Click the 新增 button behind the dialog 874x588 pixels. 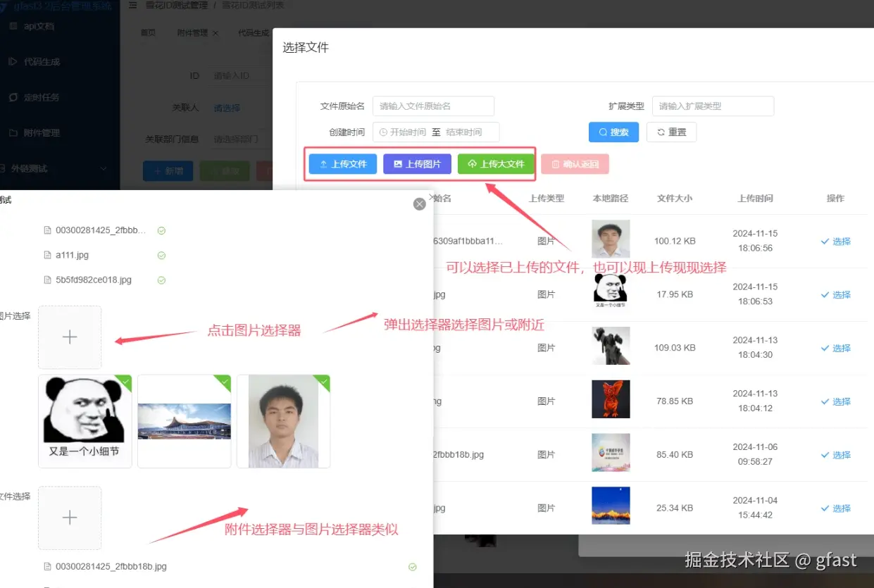[168, 171]
